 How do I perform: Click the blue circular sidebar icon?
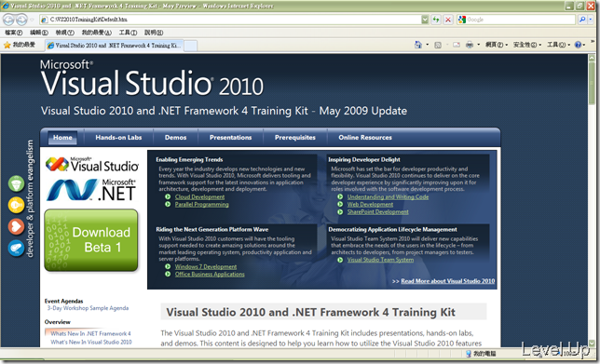16,249
